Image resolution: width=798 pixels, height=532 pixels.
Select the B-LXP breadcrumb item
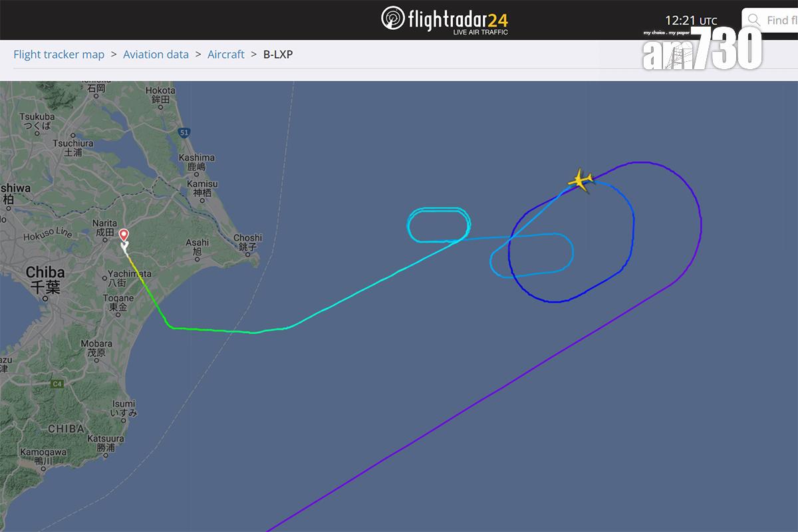pos(278,55)
